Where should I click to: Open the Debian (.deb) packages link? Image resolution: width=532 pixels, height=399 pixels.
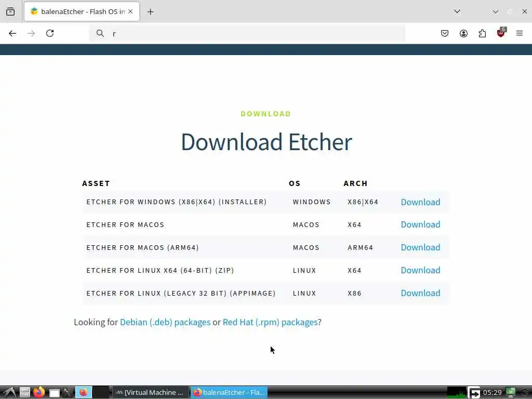point(165,322)
